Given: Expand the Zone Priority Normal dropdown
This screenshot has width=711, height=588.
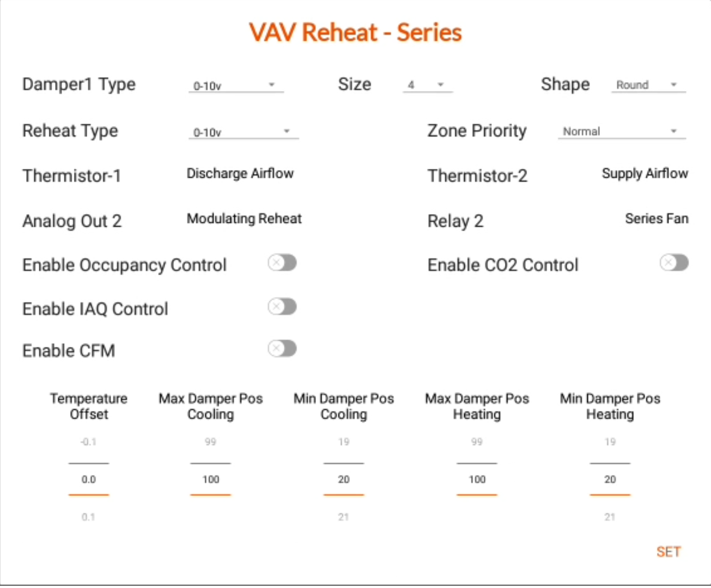Looking at the screenshot, I should (622, 131).
